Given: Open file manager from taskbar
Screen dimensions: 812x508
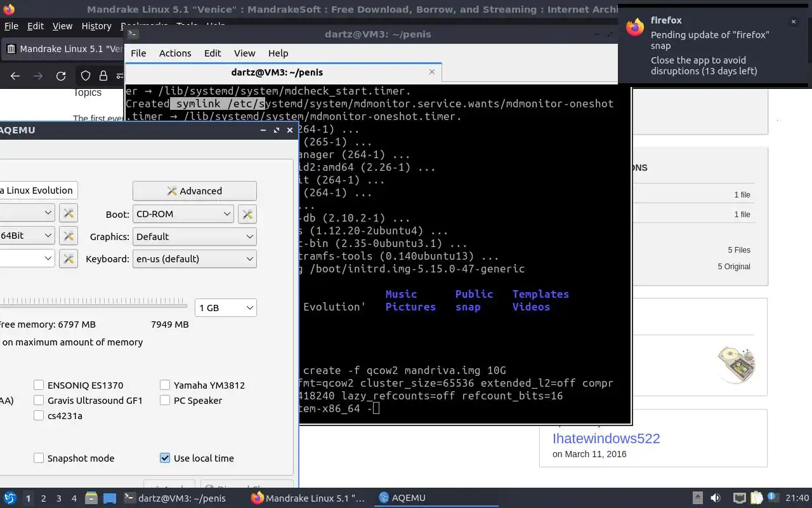Looking at the screenshot, I should tap(91, 498).
